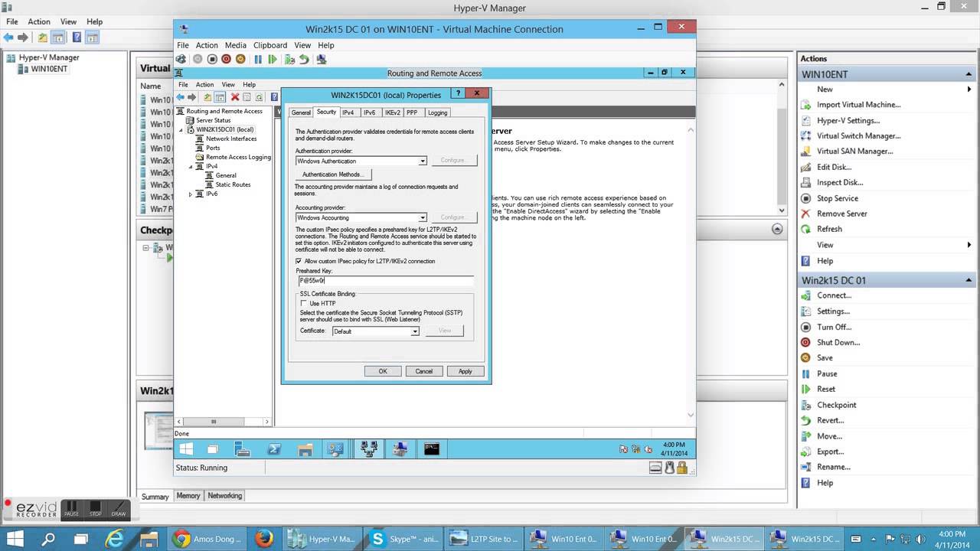Click the orange Save icon in VM toolbar
This screenshot has height=551, width=980.
(x=240, y=59)
